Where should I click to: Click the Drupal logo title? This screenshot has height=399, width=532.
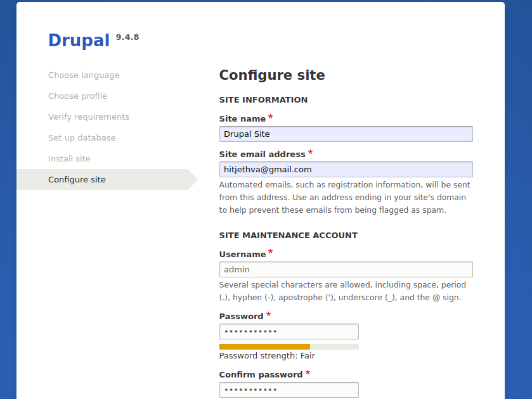tap(79, 41)
